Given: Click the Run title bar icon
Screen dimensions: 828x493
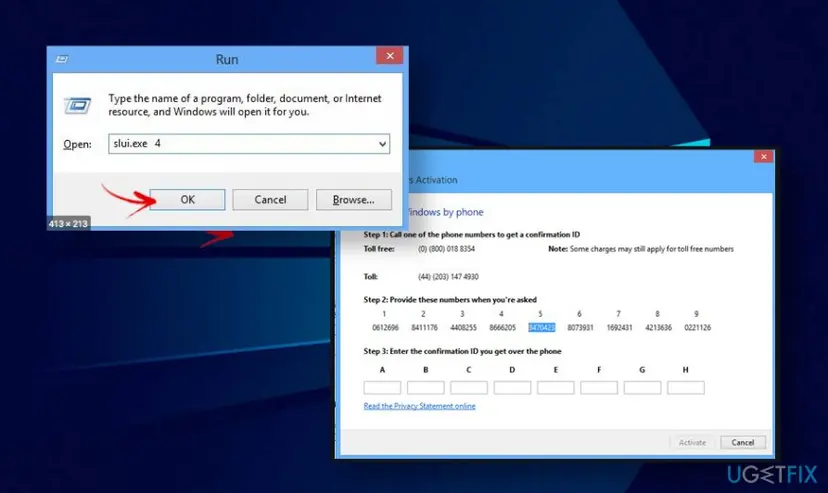Looking at the screenshot, I should tap(62, 59).
